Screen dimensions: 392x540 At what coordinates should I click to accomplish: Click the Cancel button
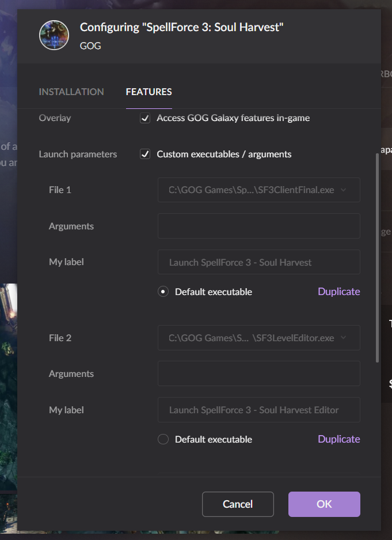[238, 504]
